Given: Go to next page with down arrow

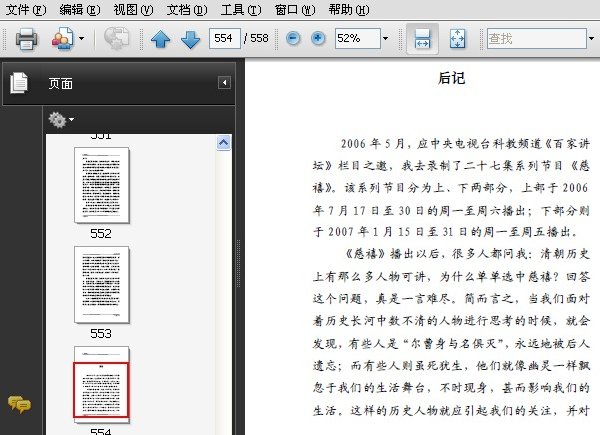Looking at the screenshot, I should pyautogui.click(x=190, y=39).
